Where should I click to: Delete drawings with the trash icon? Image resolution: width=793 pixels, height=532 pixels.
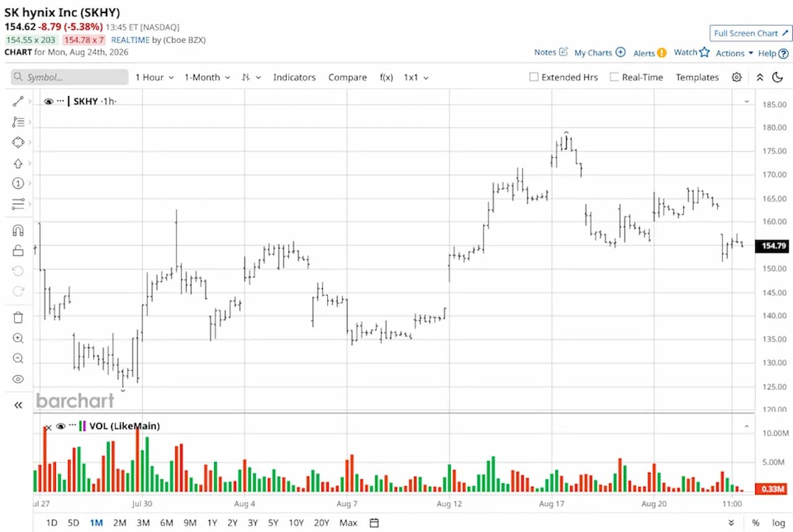[18, 318]
